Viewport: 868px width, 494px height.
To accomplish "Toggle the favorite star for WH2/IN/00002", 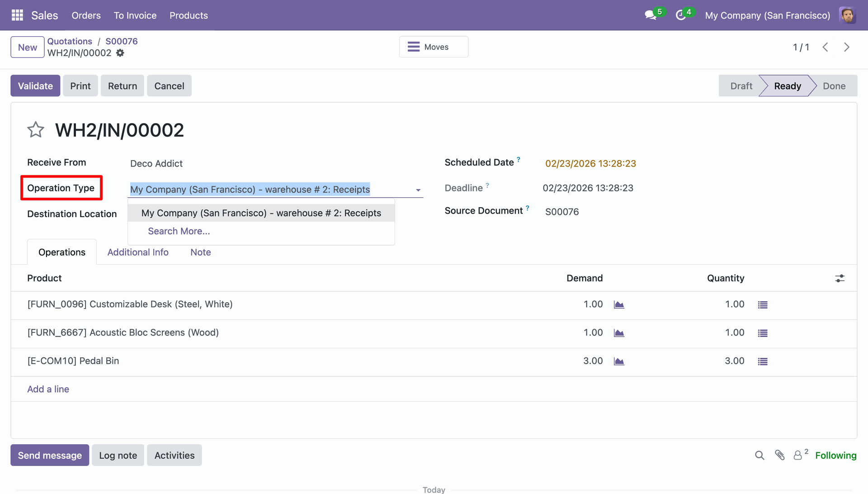I will point(36,130).
